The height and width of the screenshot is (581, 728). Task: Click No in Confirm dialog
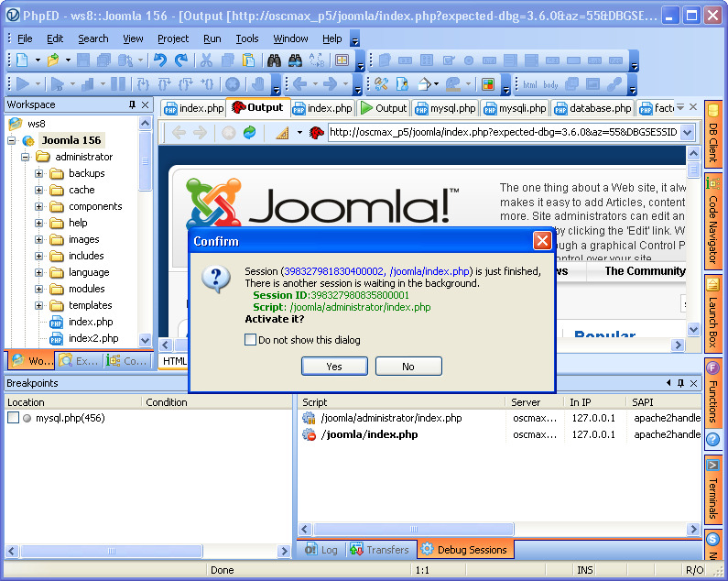point(408,367)
